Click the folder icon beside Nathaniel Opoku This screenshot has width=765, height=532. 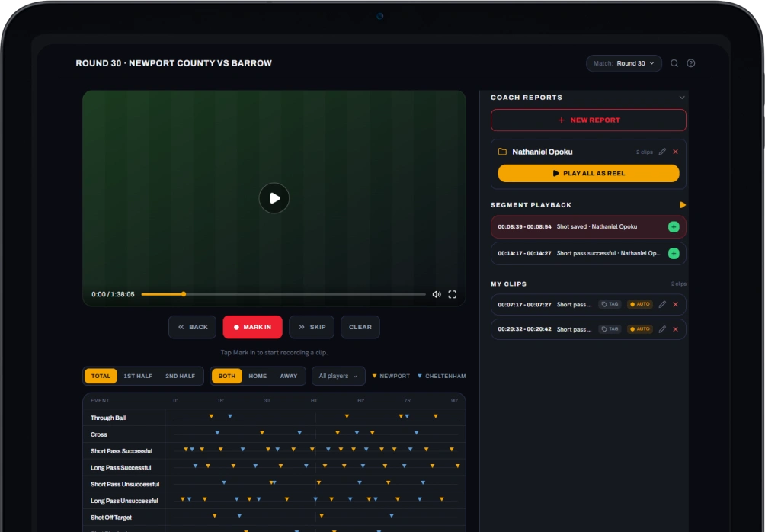coord(502,152)
